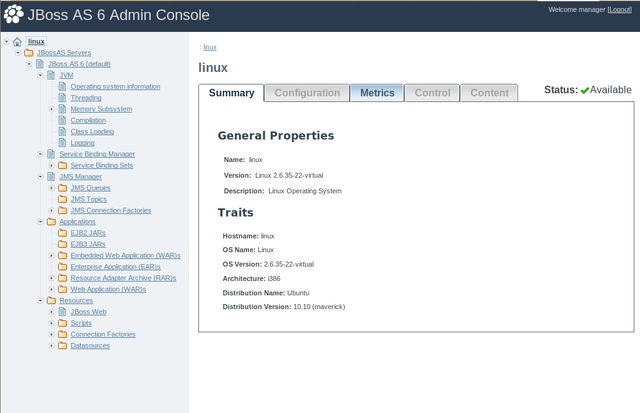Open the JMS Topics link
This screenshot has width=640, height=413.
[89, 199]
